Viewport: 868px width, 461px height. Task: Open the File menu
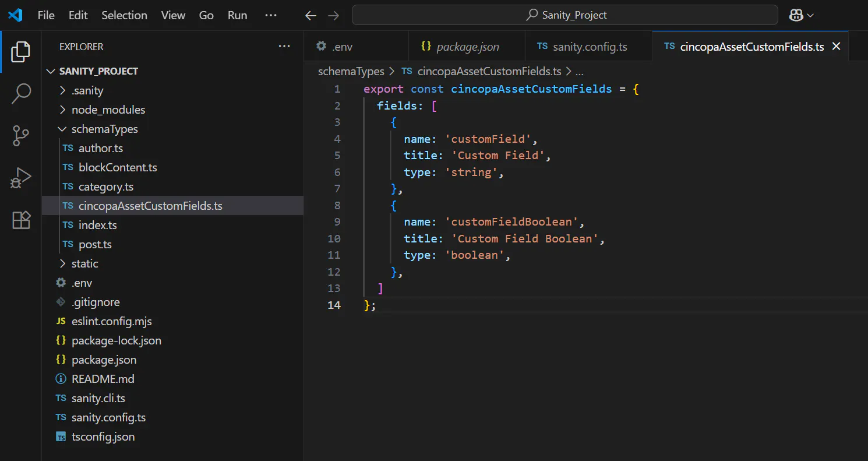coord(46,16)
